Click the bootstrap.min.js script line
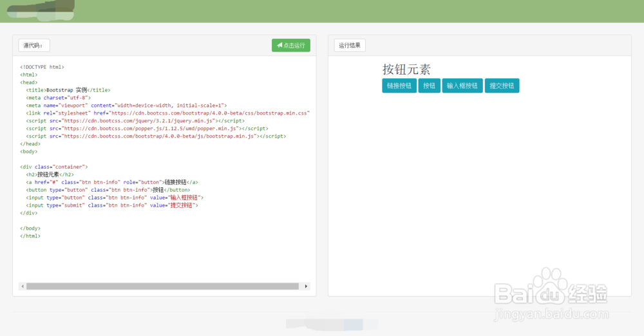The image size is (644, 336). pyautogui.click(x=156, y=136)
